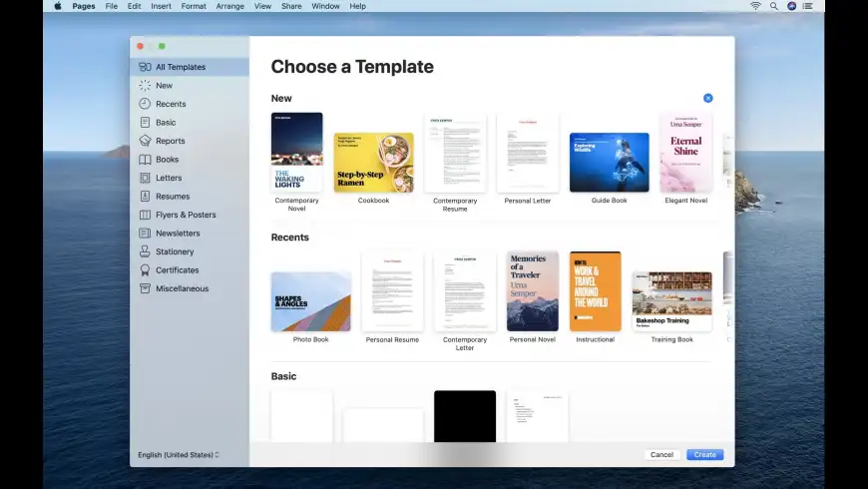Click the Resumes category icon
The height and width of the screenshot is (489, 868).
145,196
